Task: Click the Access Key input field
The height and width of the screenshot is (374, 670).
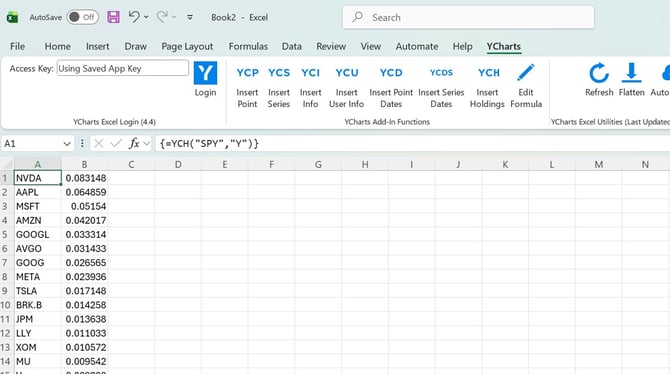Action: [x=123, y=68]
